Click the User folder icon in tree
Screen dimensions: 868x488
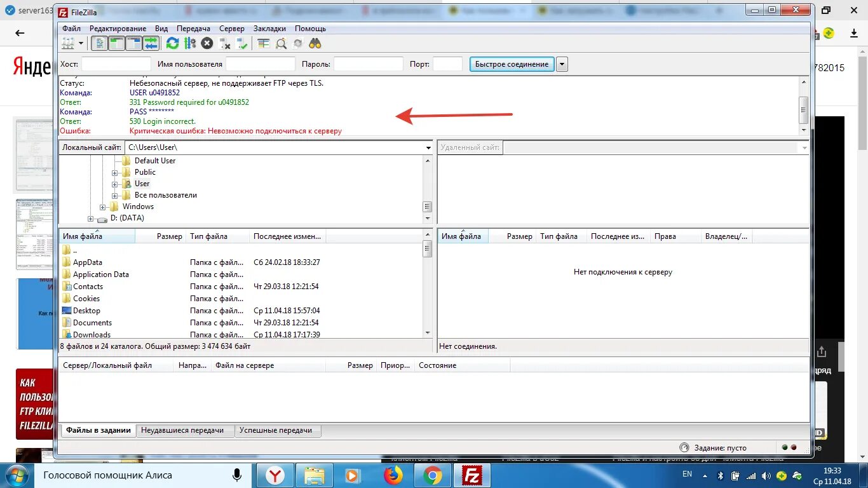click(126, 184)
